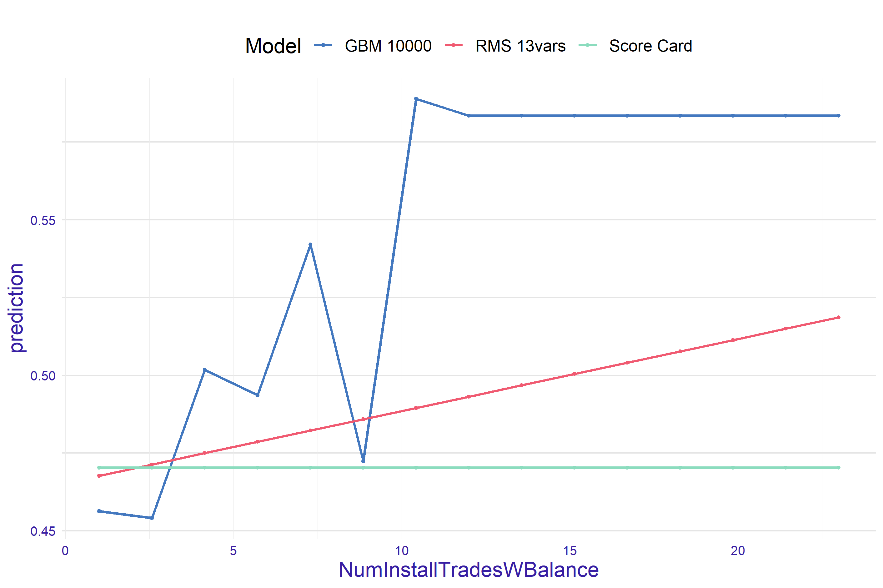Viewport: 883px width, 588px height.
Task: Click the highest peak point of blue GBM line
Action: (415, 99)
